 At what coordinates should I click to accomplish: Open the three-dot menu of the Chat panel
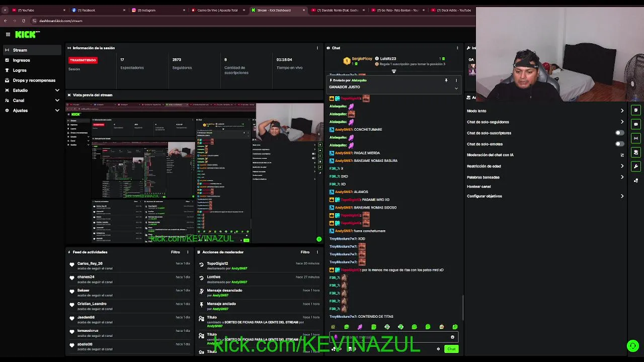[457, 48]
